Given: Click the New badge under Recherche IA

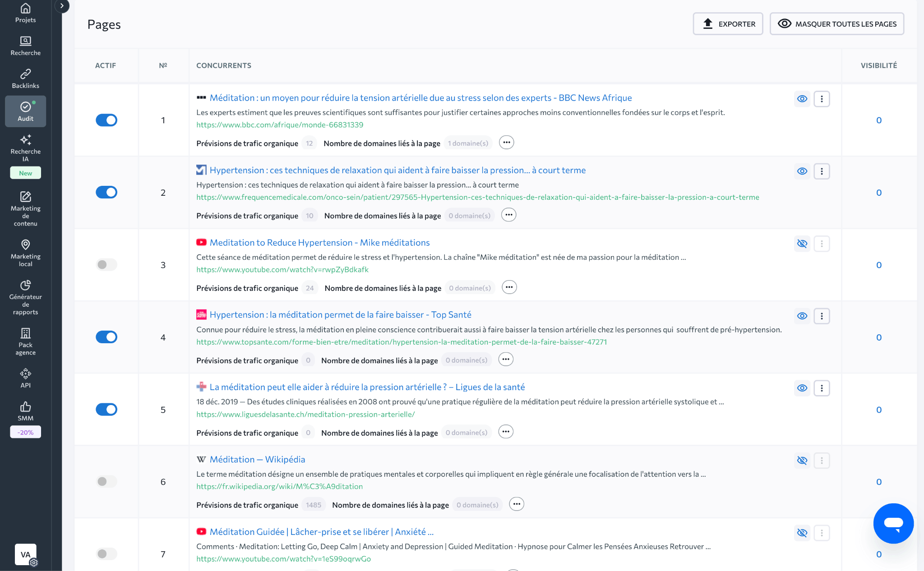Looking at the screenshot, I should tap(25, 173).
